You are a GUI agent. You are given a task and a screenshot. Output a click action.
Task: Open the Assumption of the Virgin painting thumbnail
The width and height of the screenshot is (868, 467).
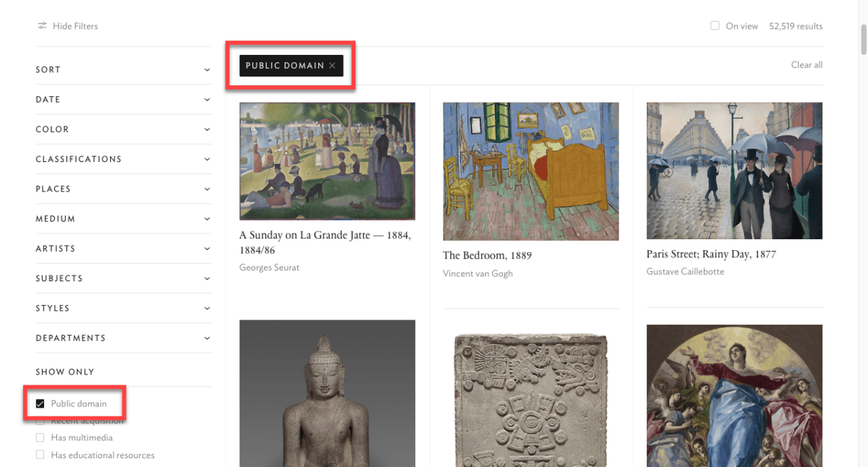point(734,395)
